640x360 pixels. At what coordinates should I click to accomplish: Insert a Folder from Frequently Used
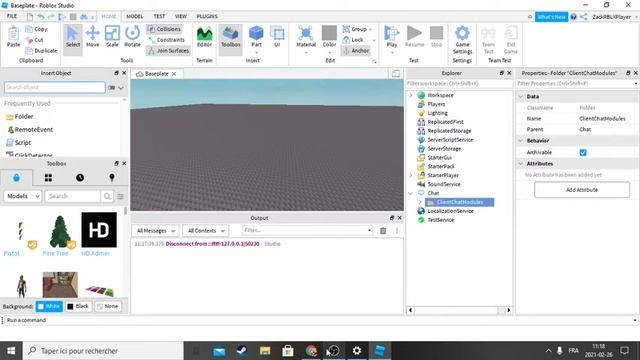(20, 117)
